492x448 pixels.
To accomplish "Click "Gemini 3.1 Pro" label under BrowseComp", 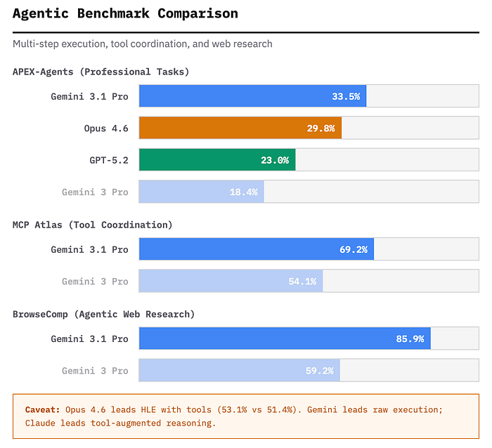I will [x=89, y=338].
